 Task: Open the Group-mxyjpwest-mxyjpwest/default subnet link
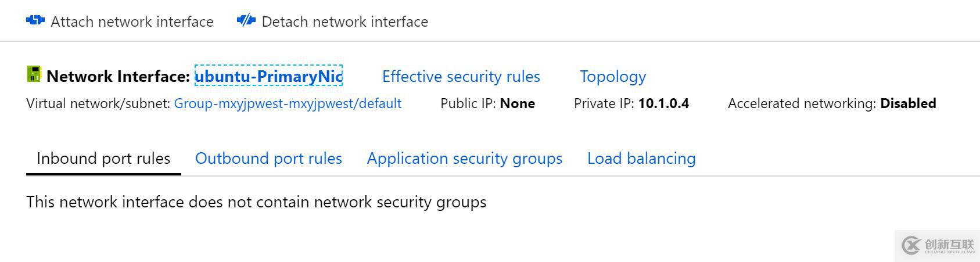(x=288, y=103)
